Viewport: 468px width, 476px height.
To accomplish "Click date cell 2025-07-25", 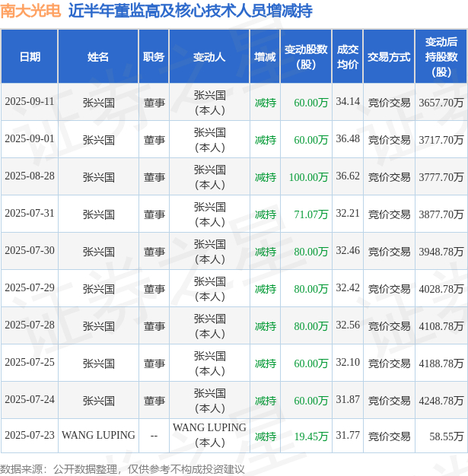I will [x=30, y=362].
